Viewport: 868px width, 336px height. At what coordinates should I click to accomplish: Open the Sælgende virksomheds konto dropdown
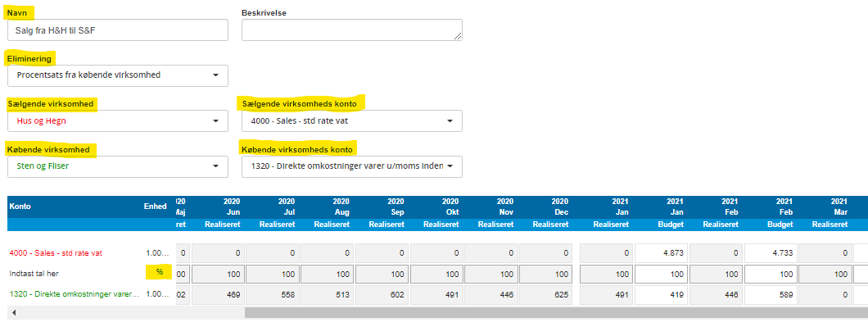tap(351, 121)
